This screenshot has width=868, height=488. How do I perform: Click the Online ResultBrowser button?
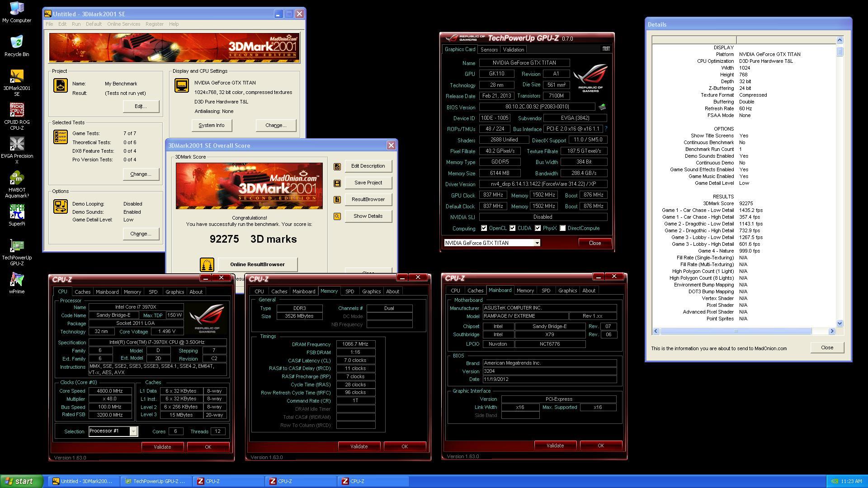[x=257, y=264]
